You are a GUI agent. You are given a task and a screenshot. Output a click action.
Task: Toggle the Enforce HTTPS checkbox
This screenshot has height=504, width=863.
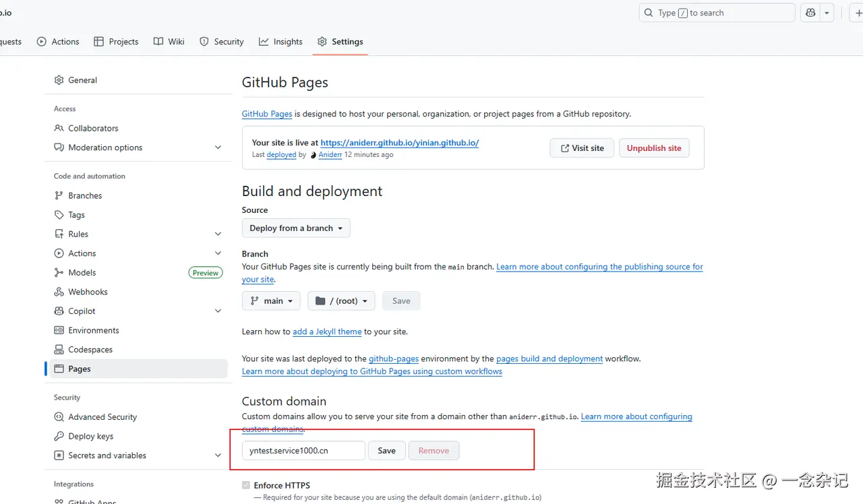pyautogui.click(x=245, y=485)
